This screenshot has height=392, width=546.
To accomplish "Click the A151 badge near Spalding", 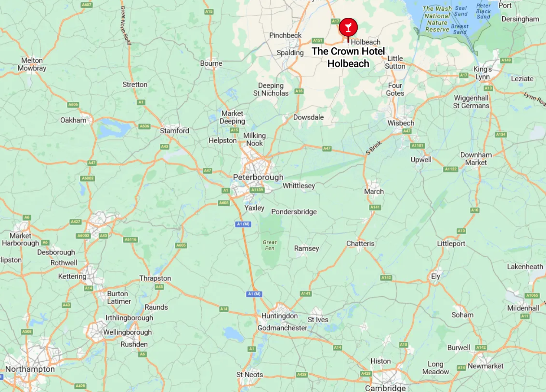I will click(x=318, y=40).
